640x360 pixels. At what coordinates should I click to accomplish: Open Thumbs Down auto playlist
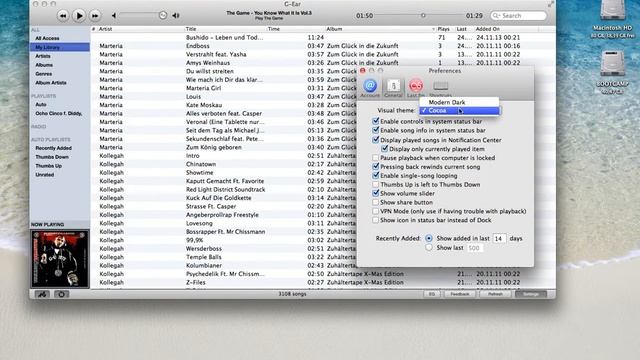52,157
